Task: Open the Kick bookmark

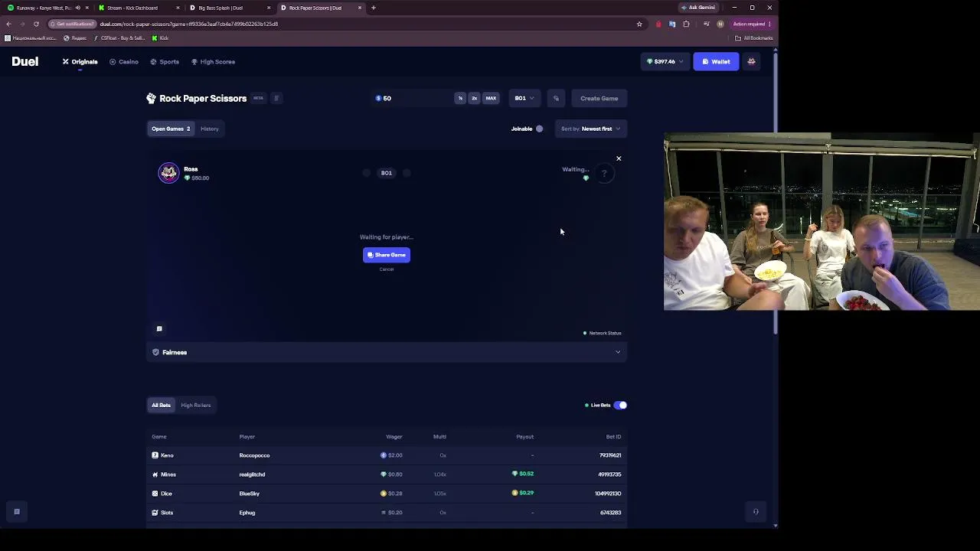Action: [x=160, y=37]
